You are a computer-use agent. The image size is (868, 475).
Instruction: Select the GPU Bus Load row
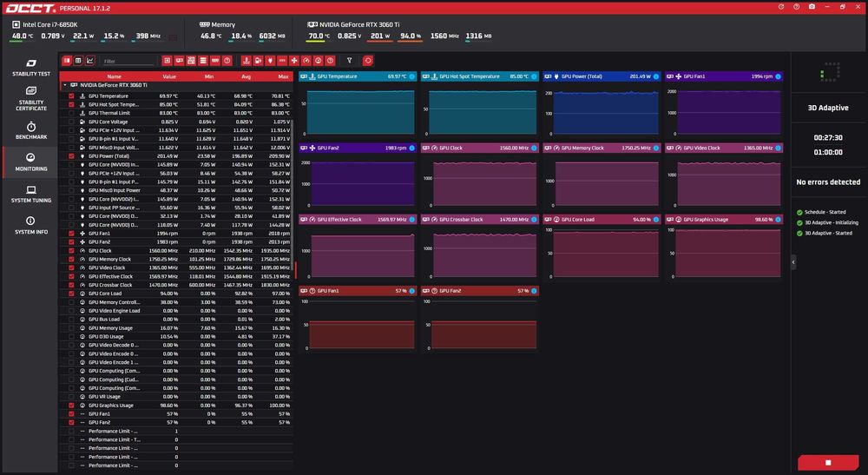pyautogui.click(x=176, y=320)
